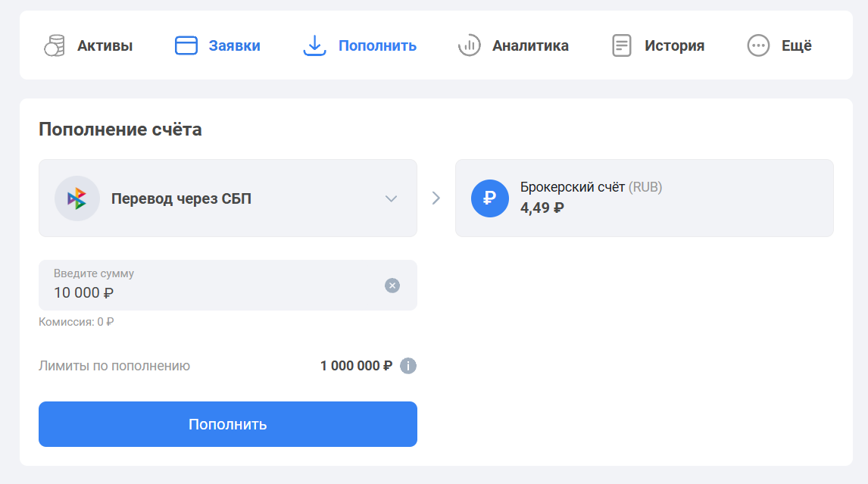Screen dimensions: 868x484
Task: Click the Введите сумму input field
Action: click(x=227, y=286)
